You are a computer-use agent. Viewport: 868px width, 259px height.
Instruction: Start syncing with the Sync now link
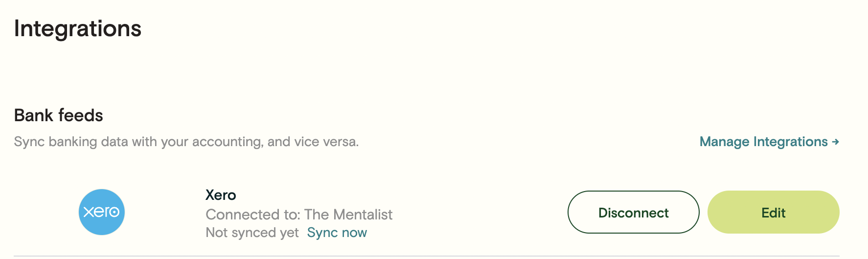[x=337, y=233]
